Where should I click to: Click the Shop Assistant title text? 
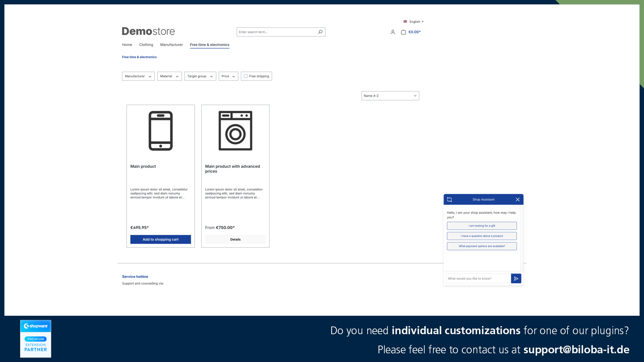click(483, 199)
